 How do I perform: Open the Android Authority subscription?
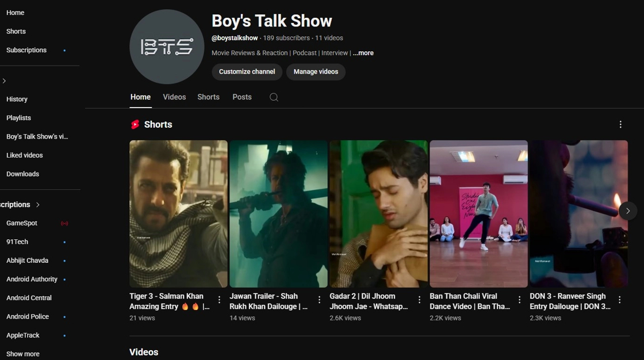point(32,279)
